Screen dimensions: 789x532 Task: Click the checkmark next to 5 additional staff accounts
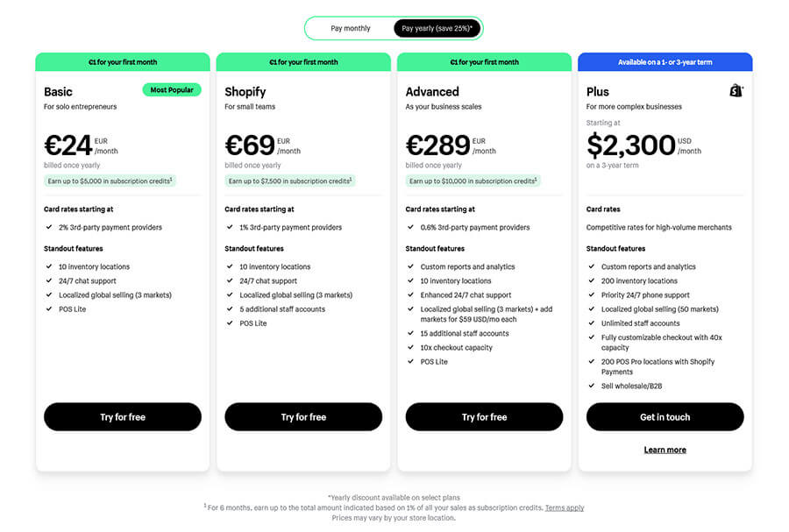coord(229,309)
